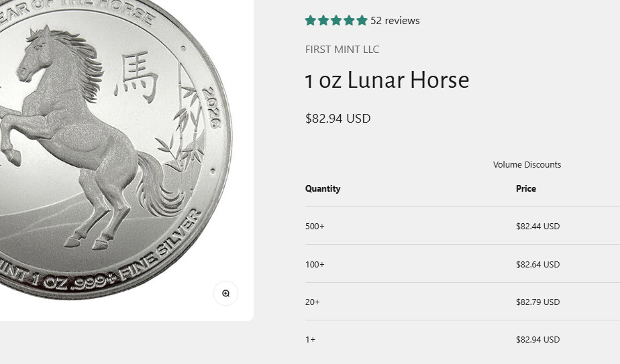Select the 100+ quantity tier
Image resolution: width=620 pixels, height=364 pixels.
point(315,265)
